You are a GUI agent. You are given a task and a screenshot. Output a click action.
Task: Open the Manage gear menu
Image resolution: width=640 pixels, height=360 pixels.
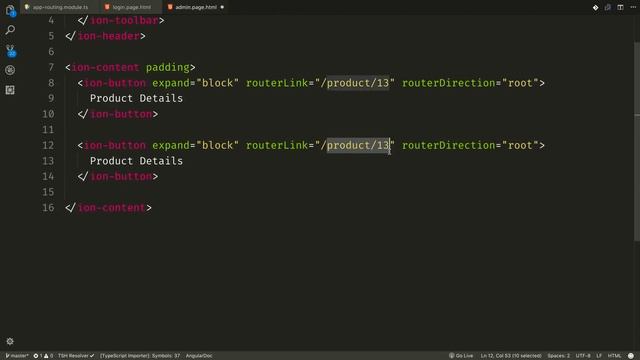tap(10, 341)
